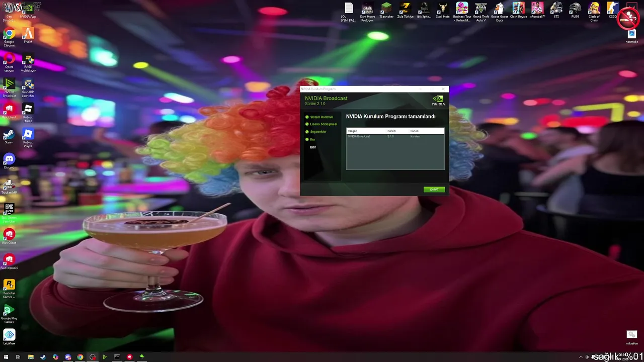Screen dimensions: 644x362
Task: Close the NVIDIA Kurulum Programı window
Action: (x=443, y=89)
